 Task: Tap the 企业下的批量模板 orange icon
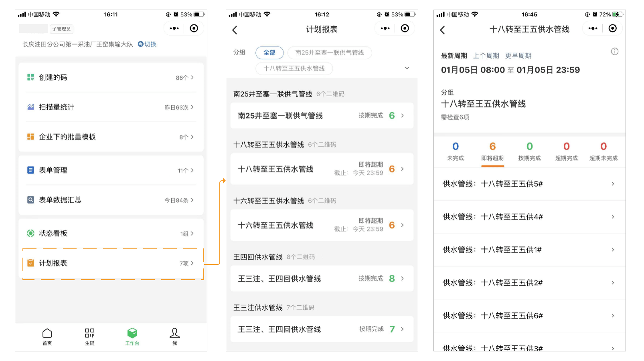click(30, 137)
